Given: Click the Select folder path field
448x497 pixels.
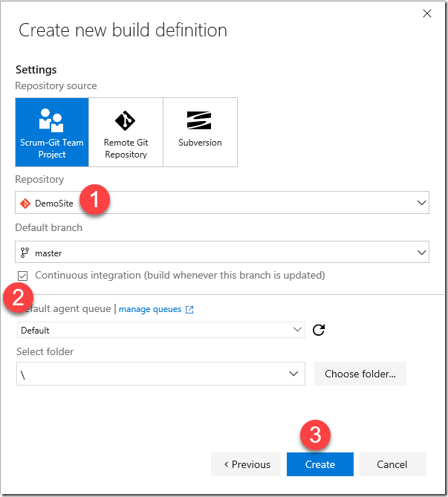Looking at the screenshot, I should (160, 374).
